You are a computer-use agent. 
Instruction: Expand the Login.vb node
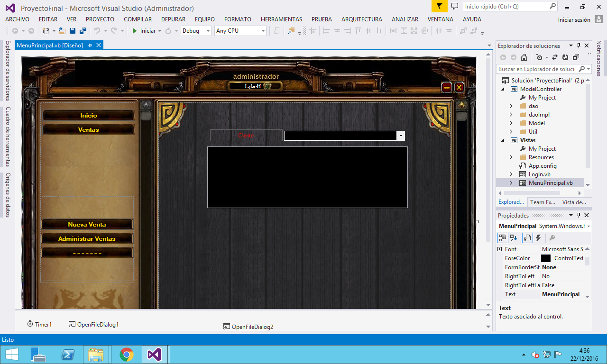pyautogui.click(x=511, y=174)
